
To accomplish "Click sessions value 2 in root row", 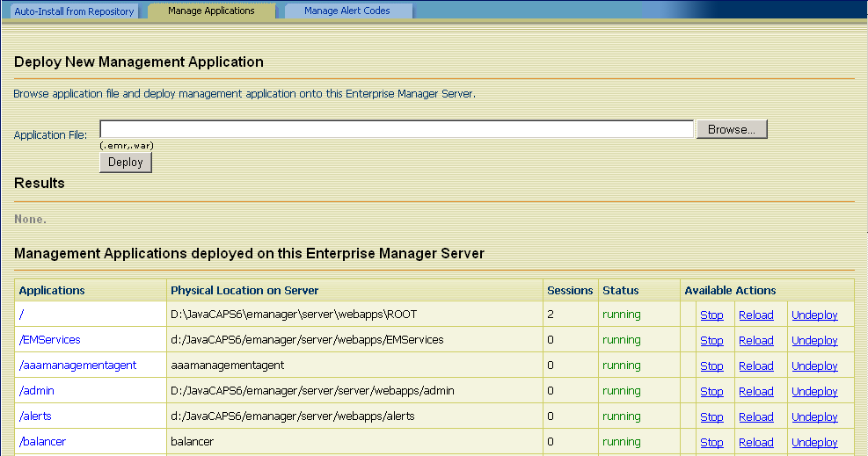I will pos(551,315).
